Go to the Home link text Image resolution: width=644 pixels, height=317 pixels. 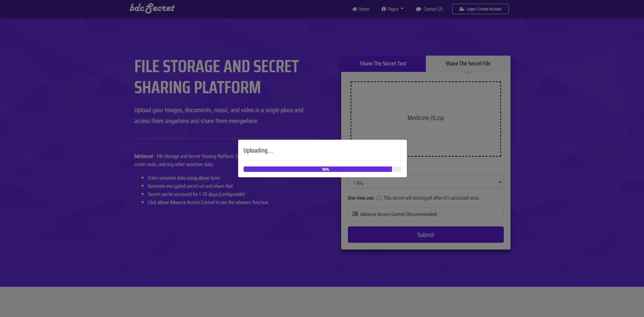[364, 9]
